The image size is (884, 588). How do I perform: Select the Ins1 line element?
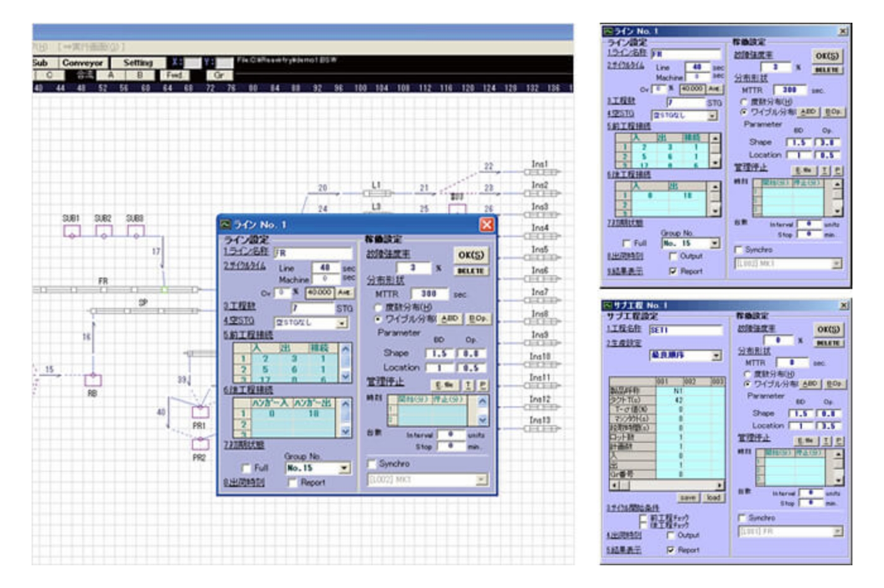point(542,172)
